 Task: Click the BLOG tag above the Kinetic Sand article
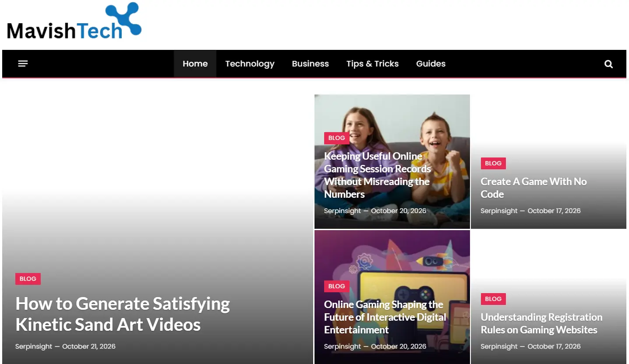(x=28, y=279)
